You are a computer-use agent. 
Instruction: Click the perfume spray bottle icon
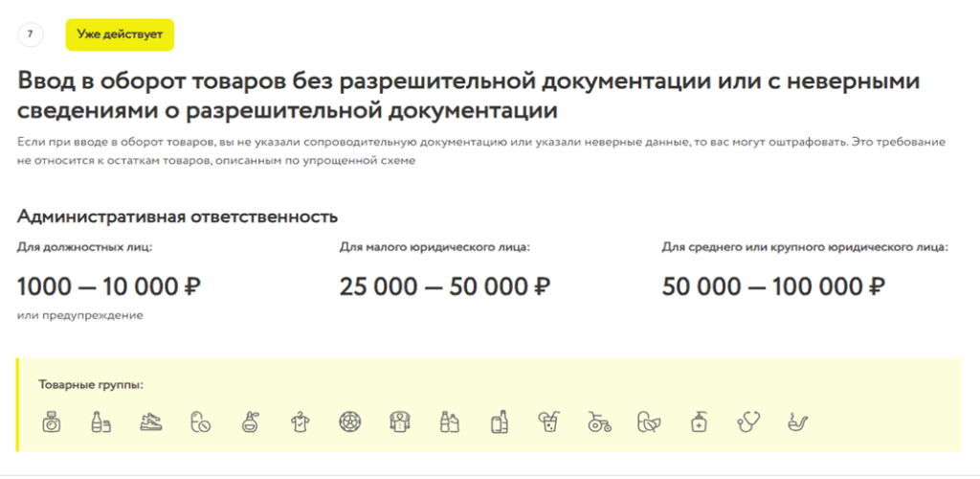click(250, 422)
